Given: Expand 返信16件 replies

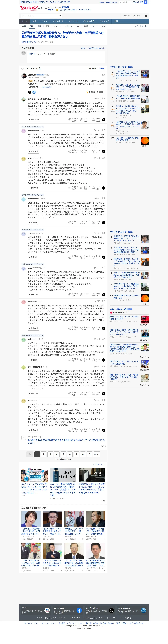Looking at the screenshot, I should click(x=33, y=151).
